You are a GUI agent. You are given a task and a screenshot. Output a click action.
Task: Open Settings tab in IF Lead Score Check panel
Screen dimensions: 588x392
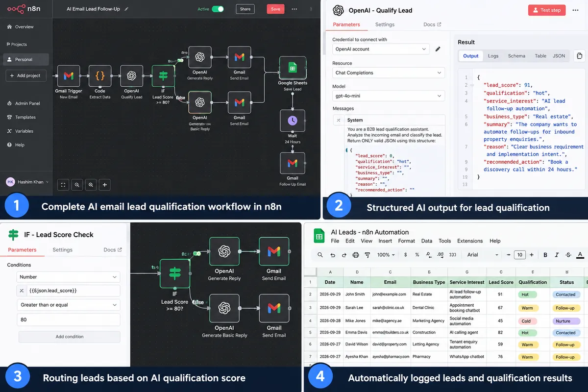(62, 250)
